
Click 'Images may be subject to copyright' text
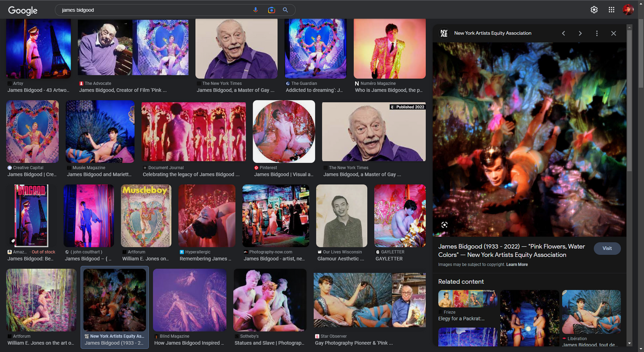point(471,264)
